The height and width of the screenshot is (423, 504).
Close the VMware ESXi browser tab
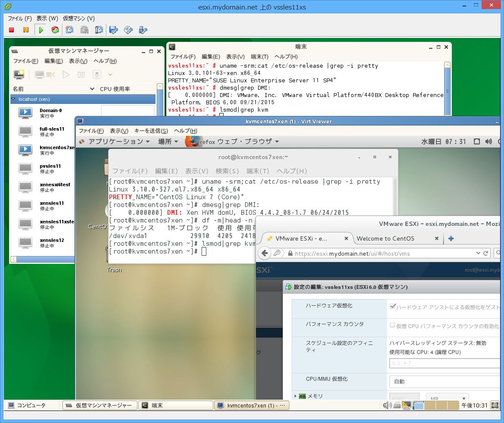[x=346, y=238]
